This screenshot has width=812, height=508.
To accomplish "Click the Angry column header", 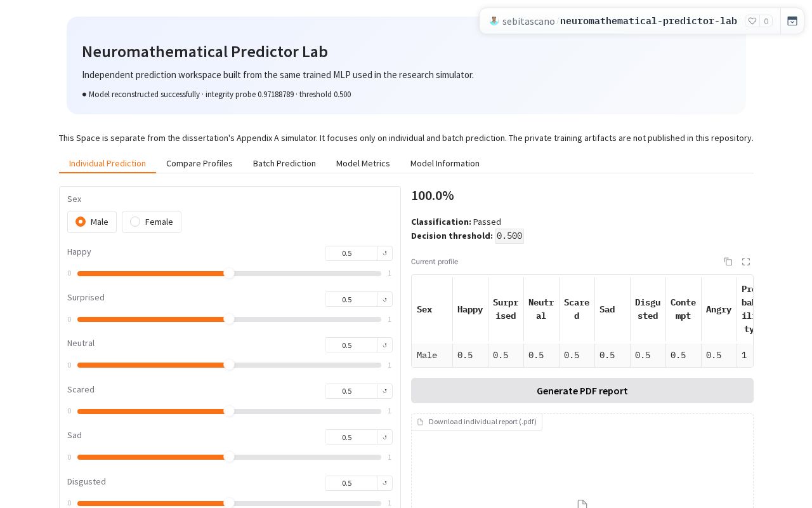I will [719, 309].
